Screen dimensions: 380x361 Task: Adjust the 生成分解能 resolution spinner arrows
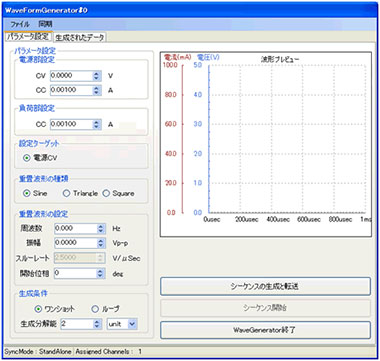[98, 324]
